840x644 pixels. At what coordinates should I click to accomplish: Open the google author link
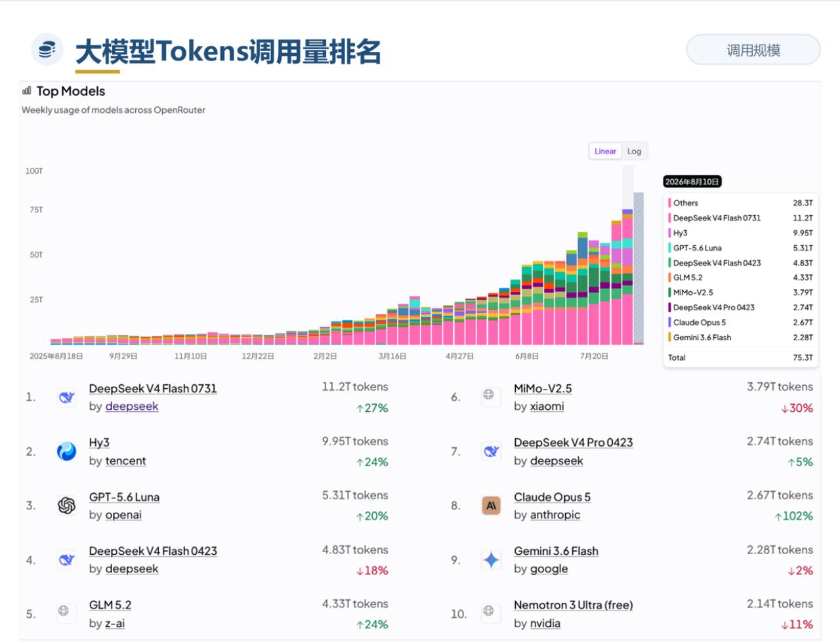pos(549,569)
